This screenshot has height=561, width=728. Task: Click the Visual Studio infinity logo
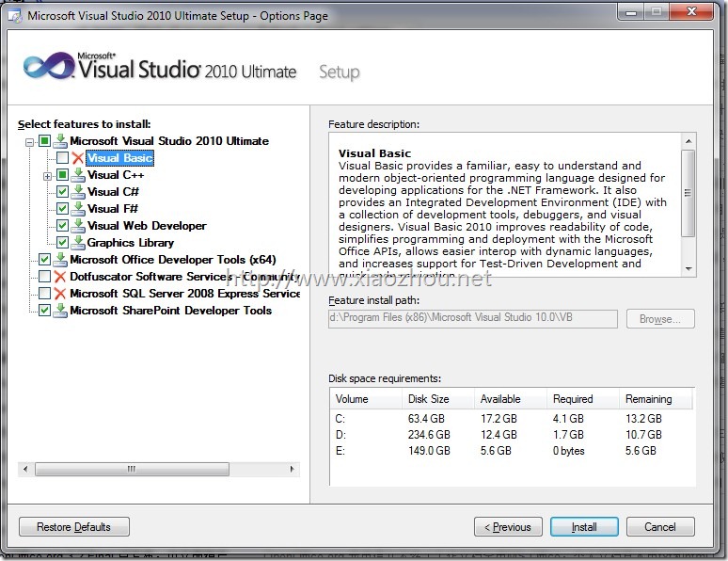48,66
